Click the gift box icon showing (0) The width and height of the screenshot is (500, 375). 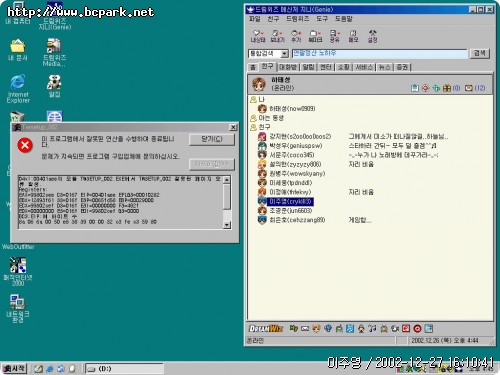pyautogui.click(x=447, y=88)
